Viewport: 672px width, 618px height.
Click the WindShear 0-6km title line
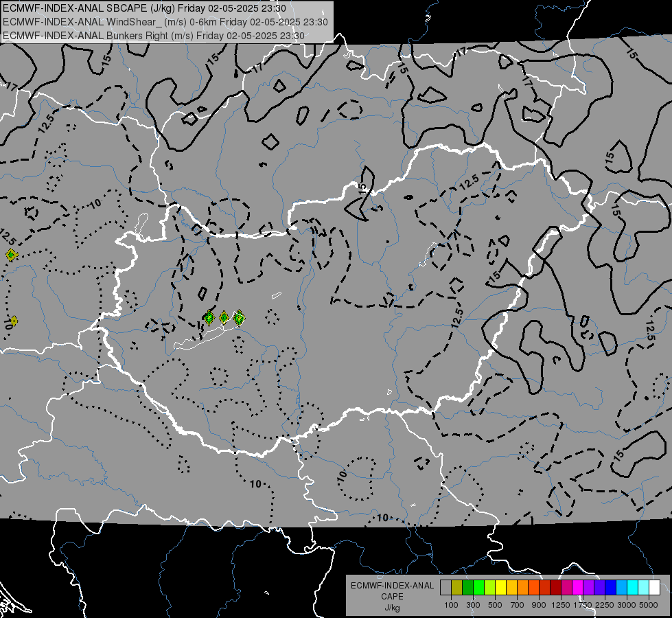point(165,22)
